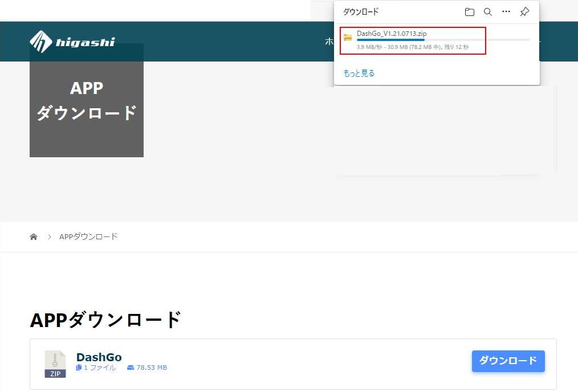Click the disk size icon beside 78.53 MB

click(131, 368)
